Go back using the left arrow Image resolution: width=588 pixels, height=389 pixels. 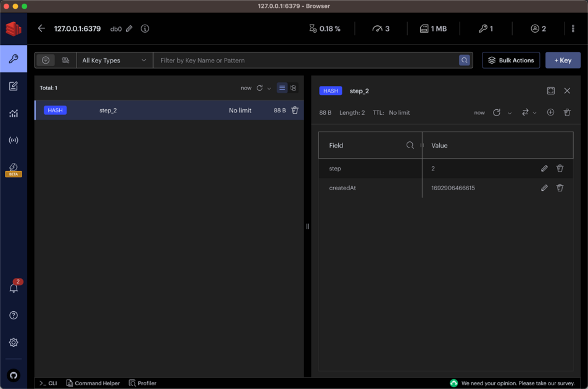tap(41, 28)
